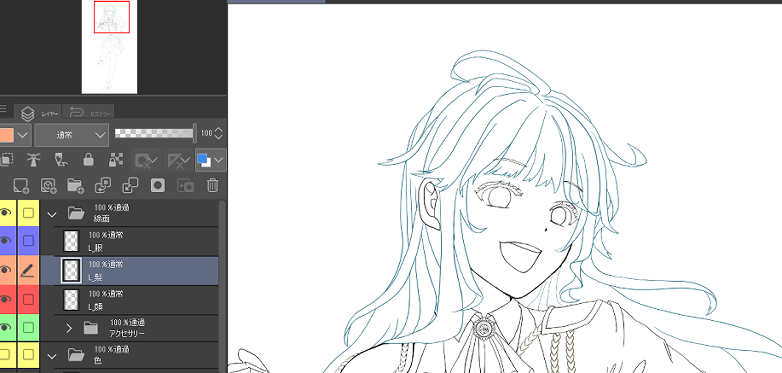This screenshot has width=782, height=373.
Task: Click the new vector layer icon
Action: [x=48, y=186]
